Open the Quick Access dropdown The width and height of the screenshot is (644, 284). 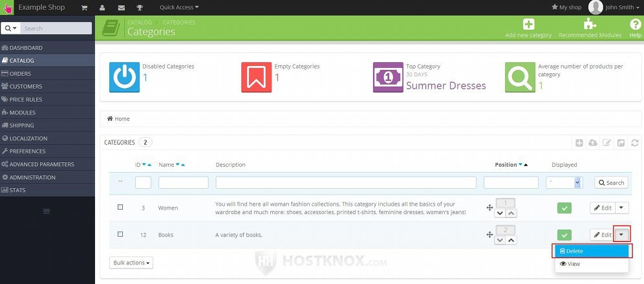pyautogui.click(x=179, y=7)
